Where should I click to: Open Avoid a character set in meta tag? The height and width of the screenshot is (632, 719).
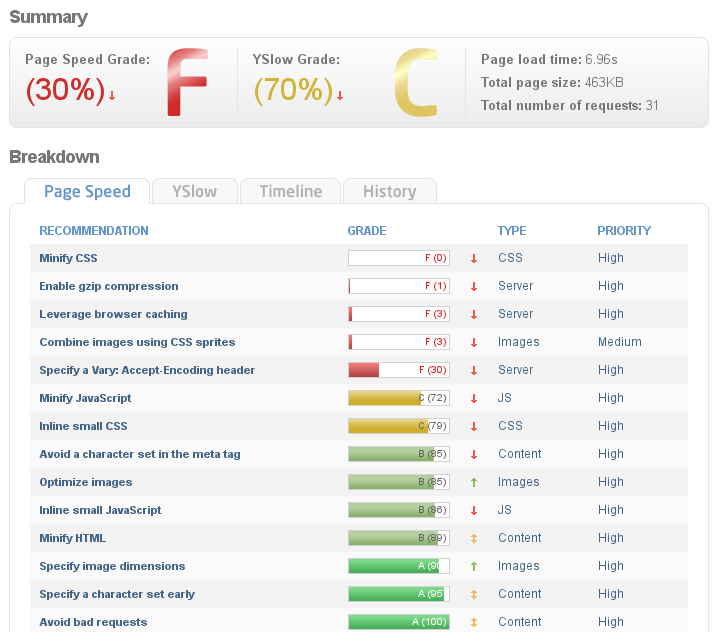click(140, 454)
